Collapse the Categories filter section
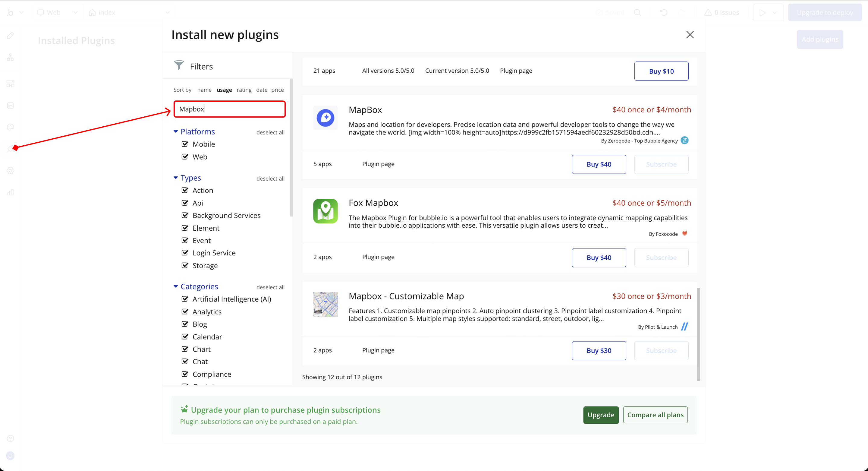 pos(175,286)
